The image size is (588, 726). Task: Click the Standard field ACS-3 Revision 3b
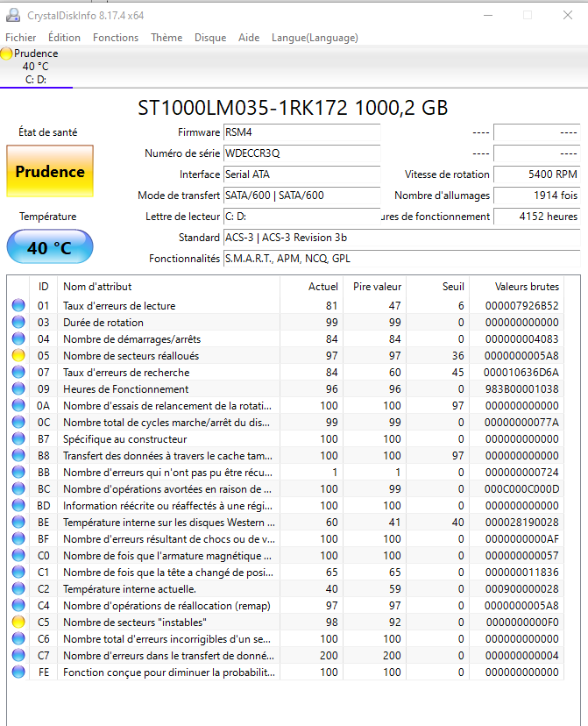click(401, 238)
